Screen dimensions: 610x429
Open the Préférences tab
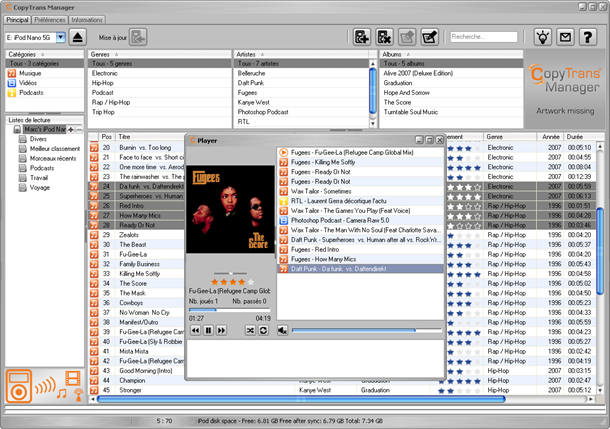point(49,20)
